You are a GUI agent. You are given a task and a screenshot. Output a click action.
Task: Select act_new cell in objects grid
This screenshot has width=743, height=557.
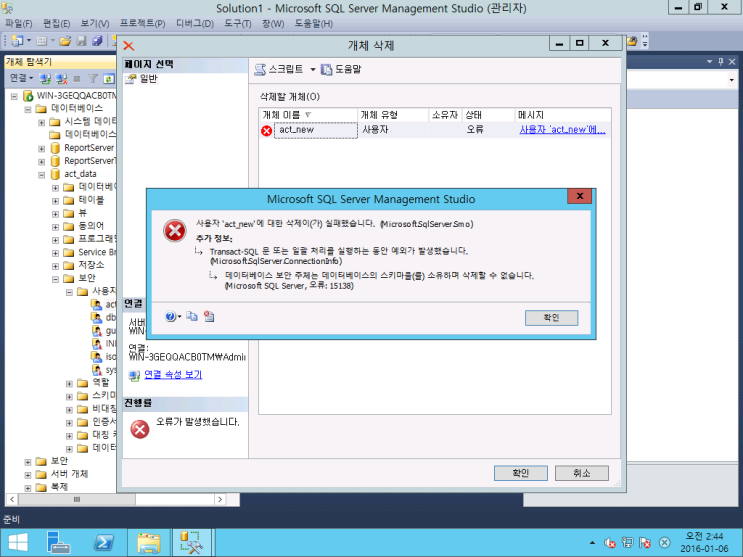coord(316,130)
